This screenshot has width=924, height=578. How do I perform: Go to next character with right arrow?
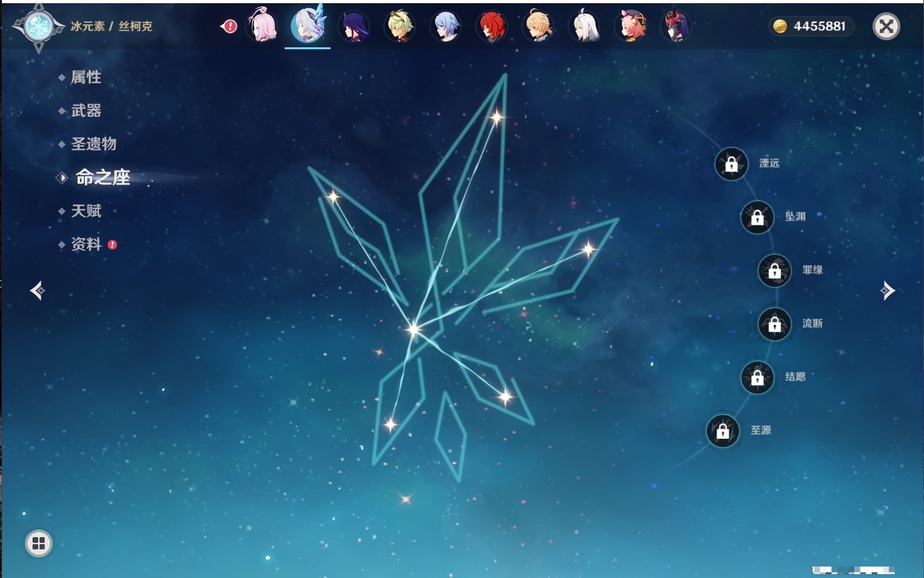pos(888,291)
